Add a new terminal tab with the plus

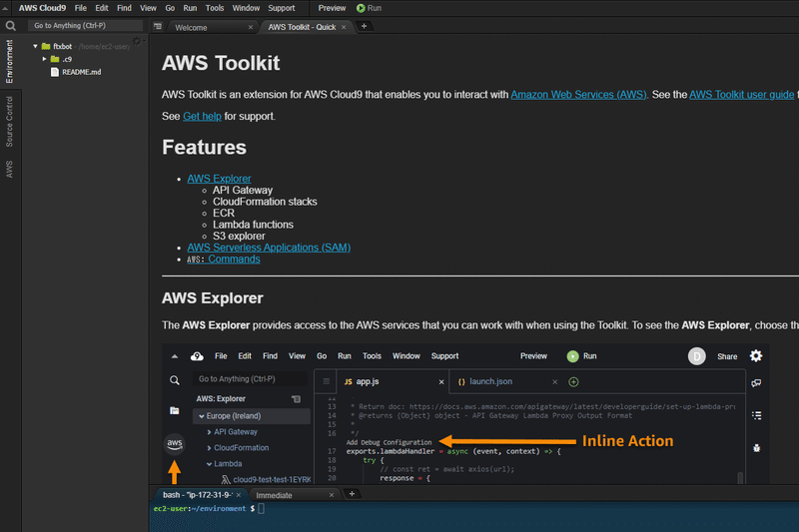[x=352, y=494]
